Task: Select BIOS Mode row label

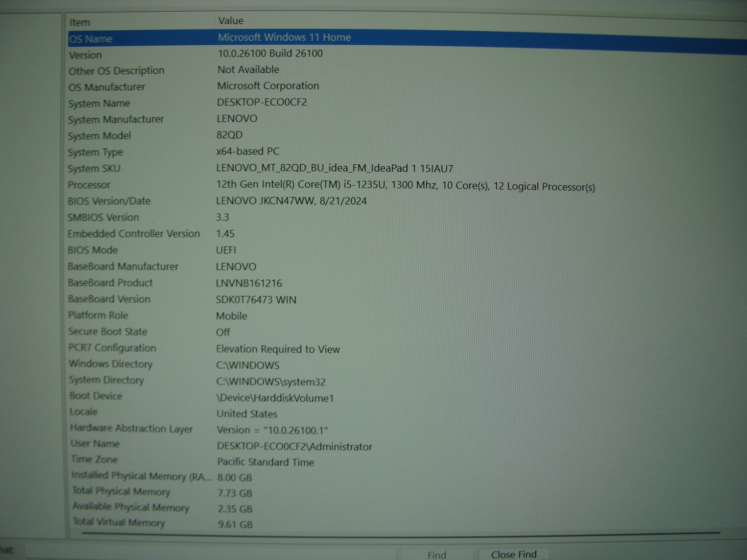Action: click(x=93, y=250)
